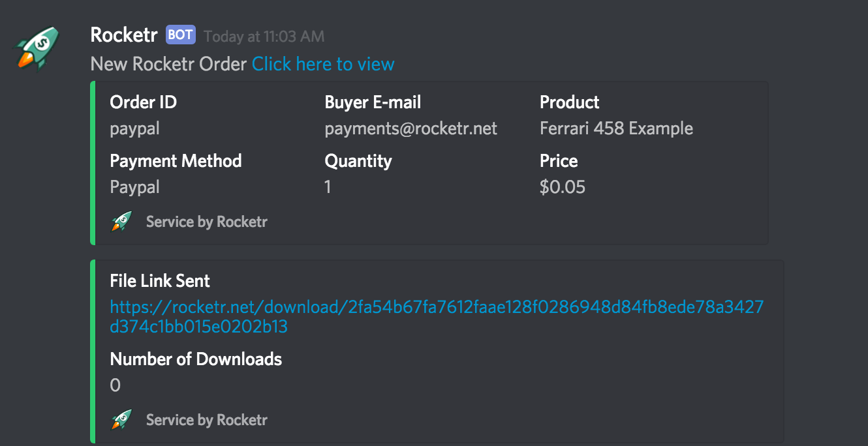This screenshot has height=446, width=868.
Task: Click the Quantity value of 1
Action: tap(328, 187)
